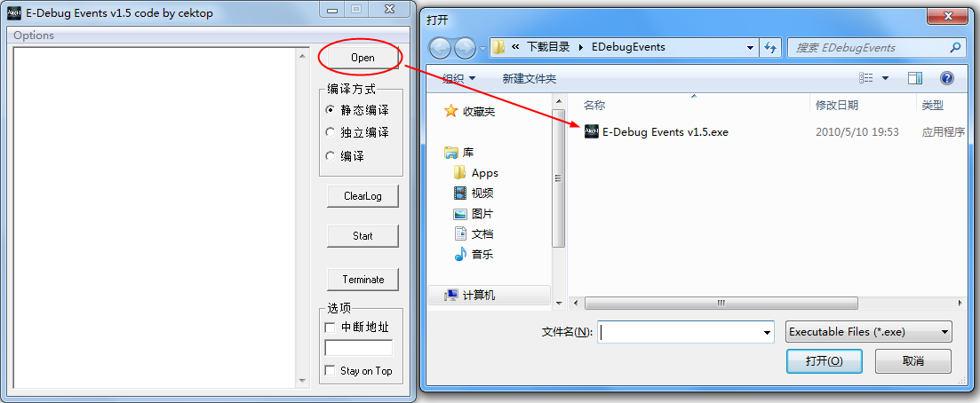Open the Options menu
This screenshot has height=403, width=980.
tap(34, 35)
